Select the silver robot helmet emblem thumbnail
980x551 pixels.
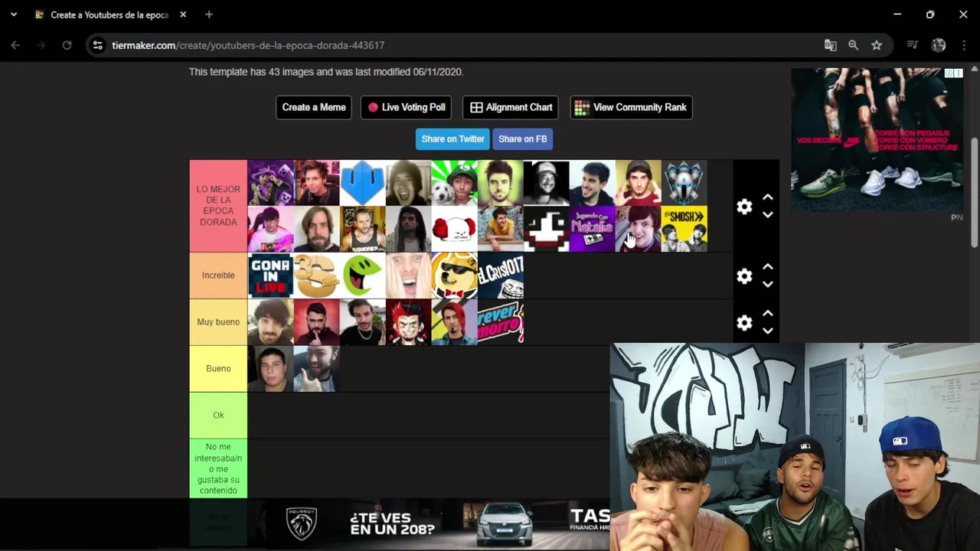(x=684, y=183)
